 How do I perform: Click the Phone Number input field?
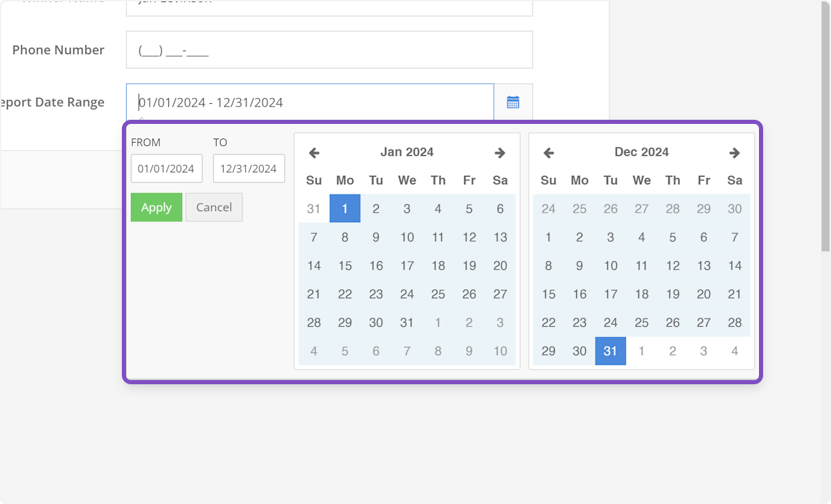[329, 49]
